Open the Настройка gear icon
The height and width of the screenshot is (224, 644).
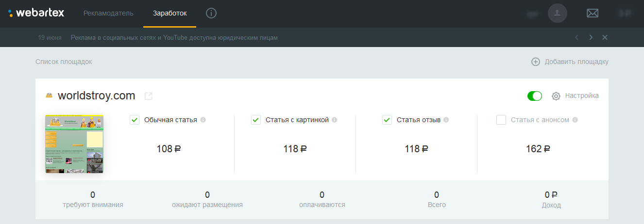(556, 96)
